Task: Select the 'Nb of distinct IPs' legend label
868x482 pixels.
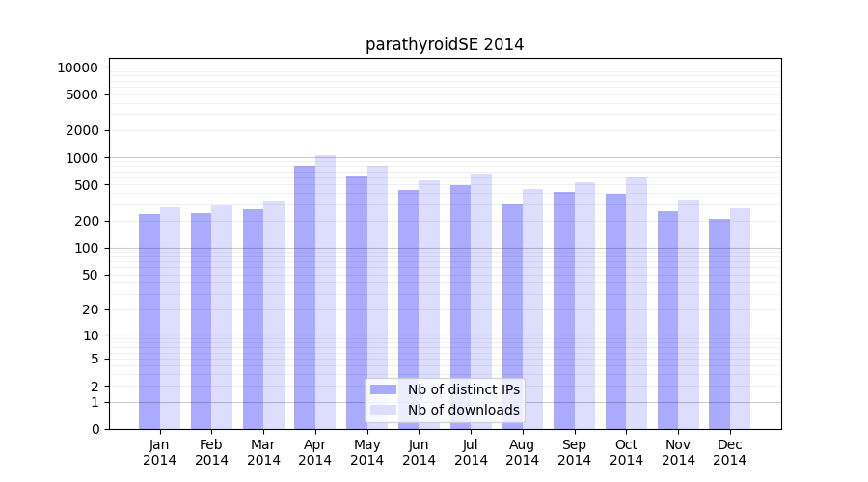Action: click(x=463, y=389)
